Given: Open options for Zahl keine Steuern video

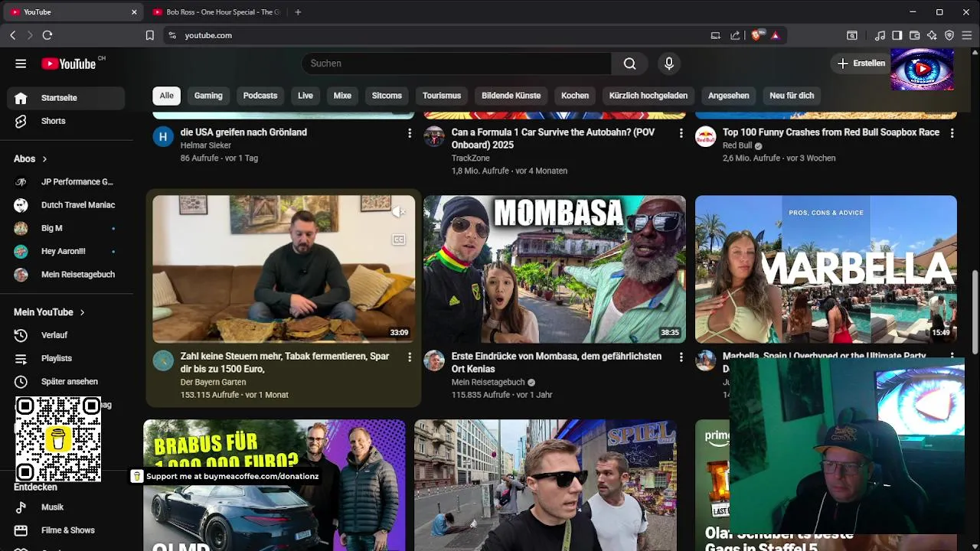Looking at the screenshot, I should click(x=410, y=357).
